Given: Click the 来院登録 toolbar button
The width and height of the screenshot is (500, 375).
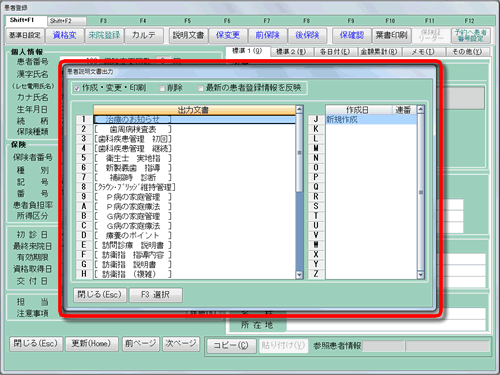Looking at the screenshot, I should pyautogui.click(x=104, y=35).
